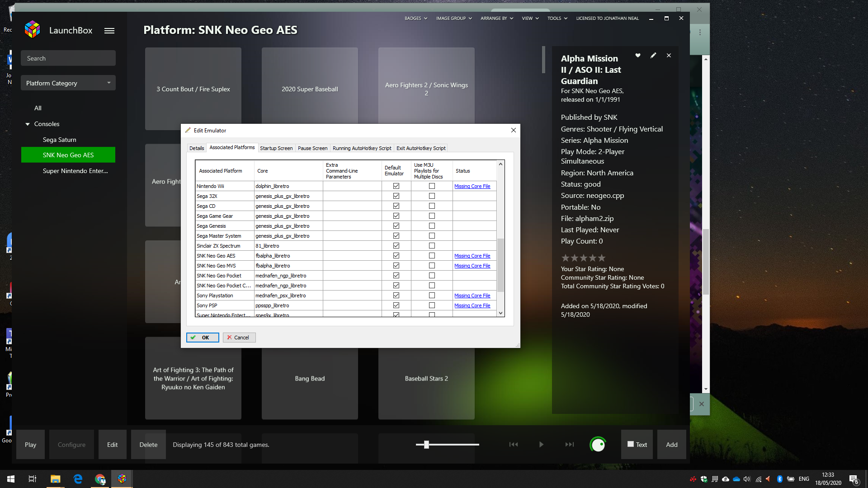Toggle the Text view checkbox button

pyautogui.click(x=637, y=445)
